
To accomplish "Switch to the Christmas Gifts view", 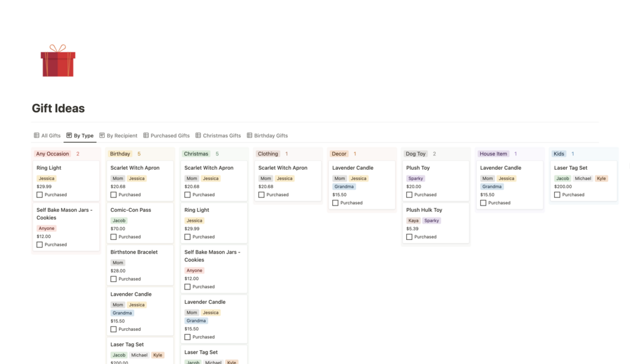I will 218,135.
